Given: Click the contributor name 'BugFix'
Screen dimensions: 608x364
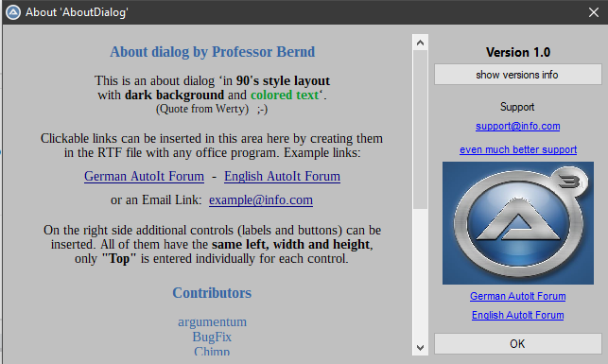Looking at the screenshot, I should click(212, 337).
